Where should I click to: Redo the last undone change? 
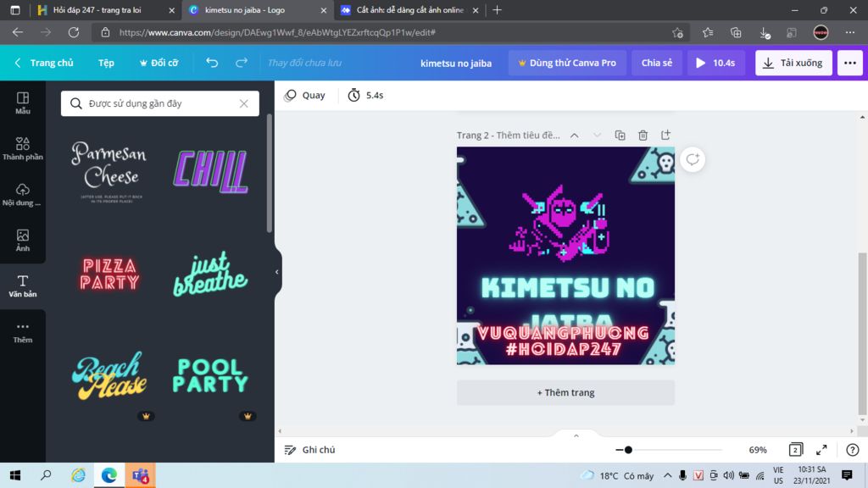point(242,63)
